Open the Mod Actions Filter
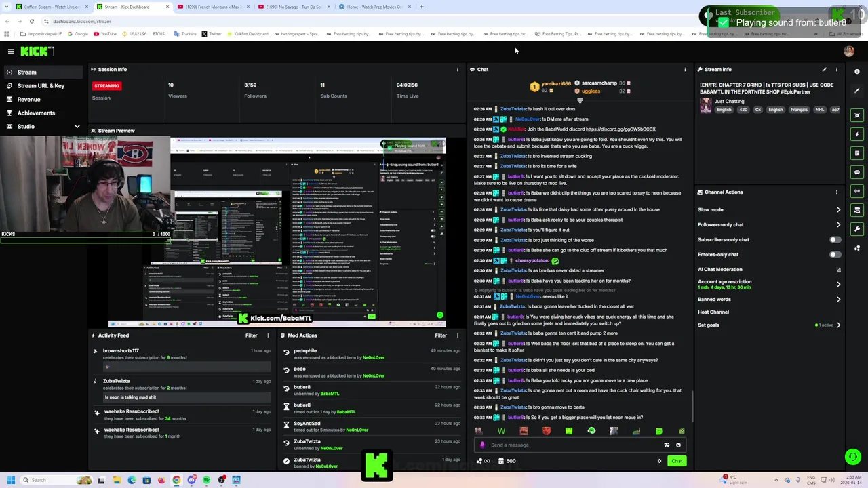Viewport: 868px width, 488px height. click(441, 335)
